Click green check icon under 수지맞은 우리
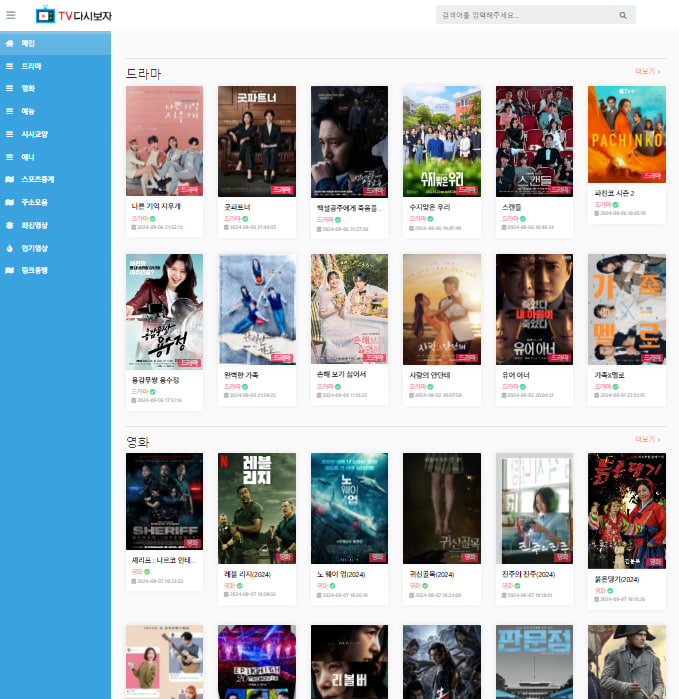The image size is (679, 699). (x=430, y=219)
